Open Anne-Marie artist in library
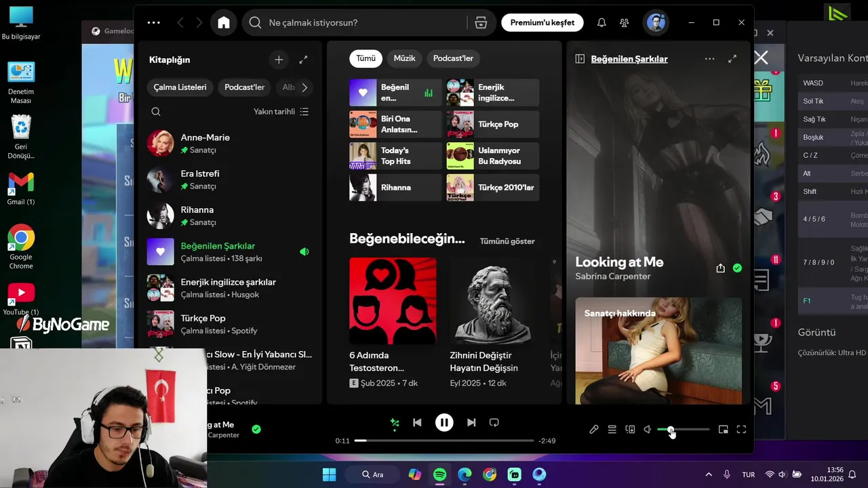The height and width of the screenshot is (488, 868). click(x=229, y=143)
